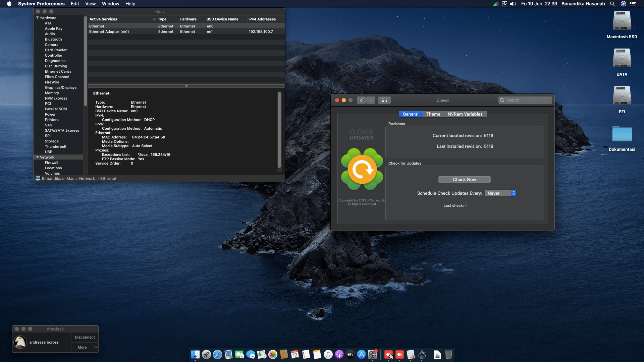Open Finder from the dock
Viewport: 644px width, 362px height.
[x=195, y=354]
